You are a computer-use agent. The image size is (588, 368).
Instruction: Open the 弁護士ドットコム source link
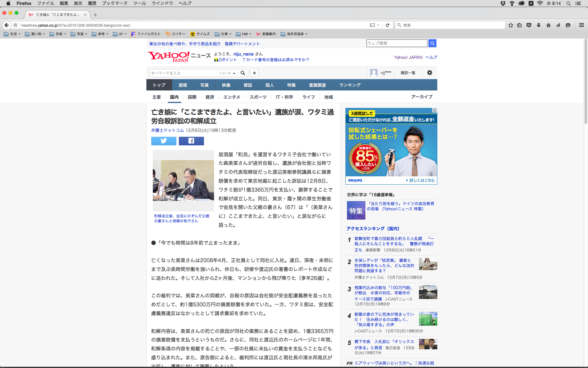point(167,130)
